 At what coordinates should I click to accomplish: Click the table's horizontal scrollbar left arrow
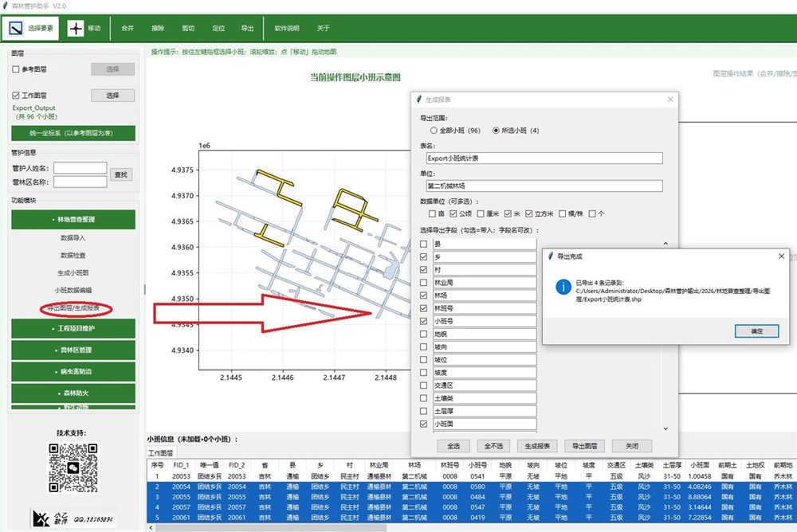pos(151,528)
